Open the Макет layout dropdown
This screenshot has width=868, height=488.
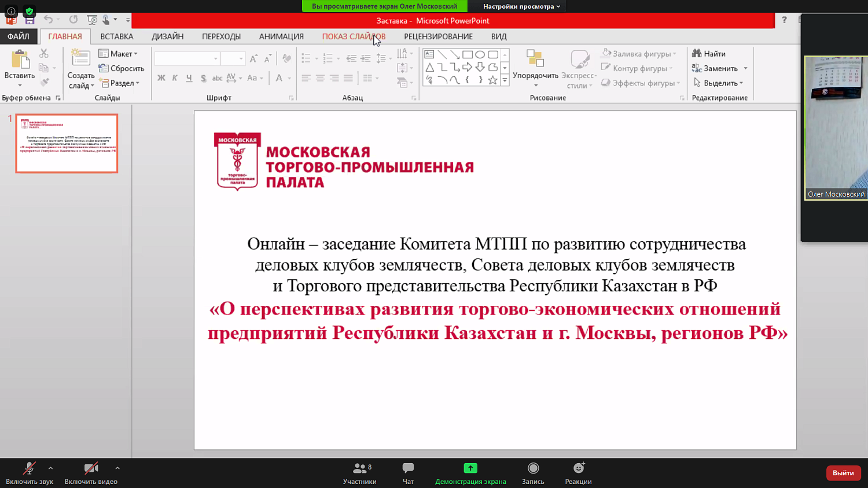pos(121,53)
